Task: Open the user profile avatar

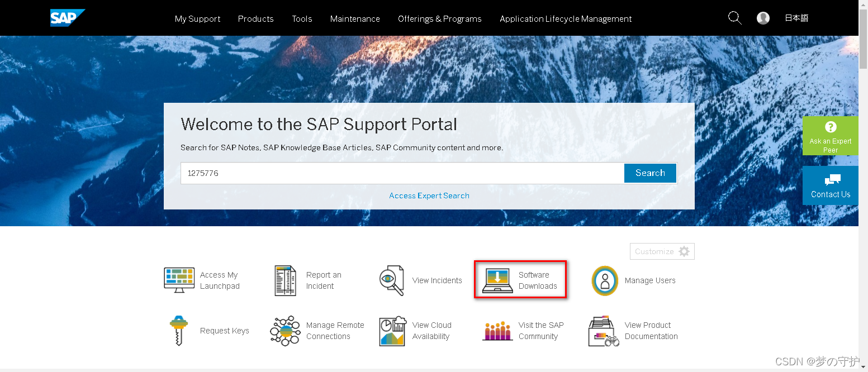Action: pyautogui.click(x=763, y=18)
